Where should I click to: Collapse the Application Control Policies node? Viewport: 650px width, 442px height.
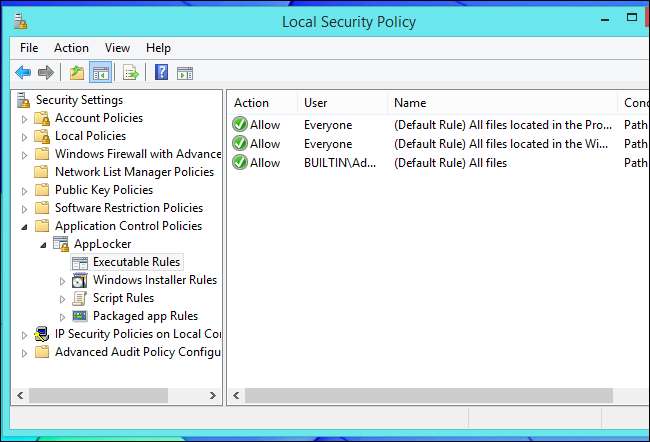pos(24,227)
